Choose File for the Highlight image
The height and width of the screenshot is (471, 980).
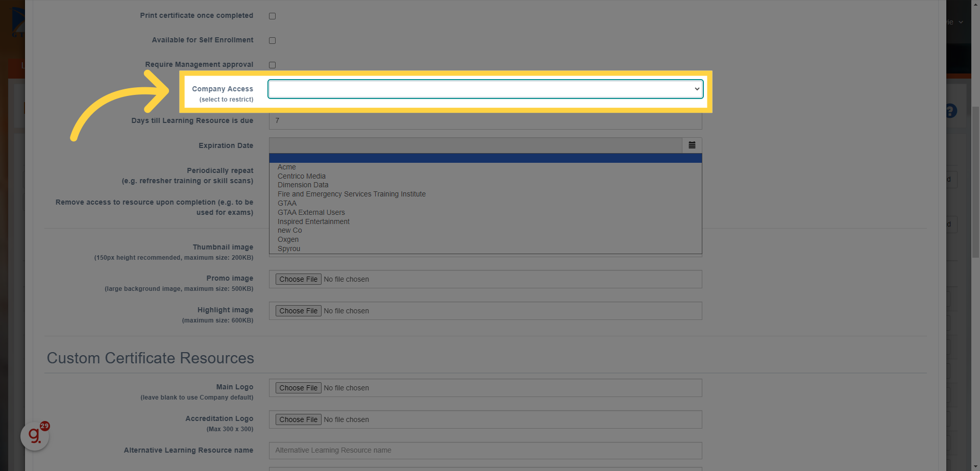click(299, 311)
